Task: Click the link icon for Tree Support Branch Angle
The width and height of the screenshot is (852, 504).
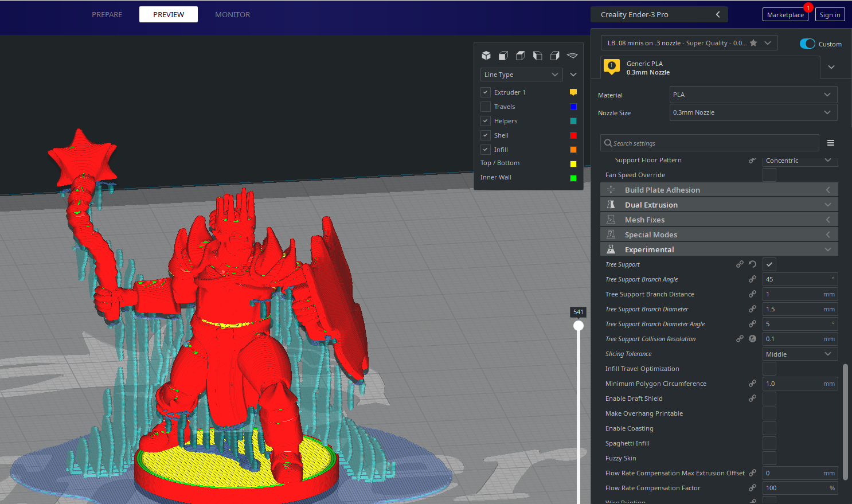Action: coord(752,279)
